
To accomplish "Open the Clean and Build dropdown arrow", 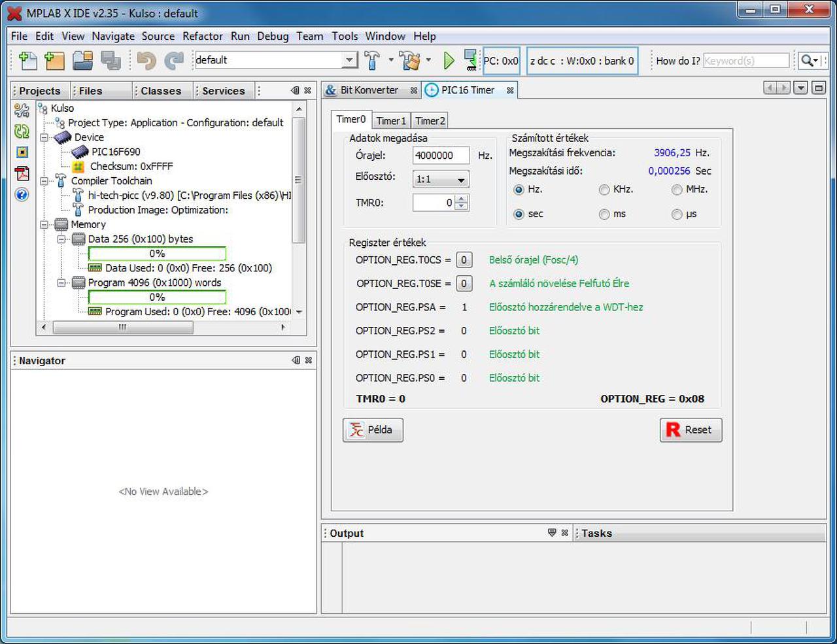I will point(428,60).
